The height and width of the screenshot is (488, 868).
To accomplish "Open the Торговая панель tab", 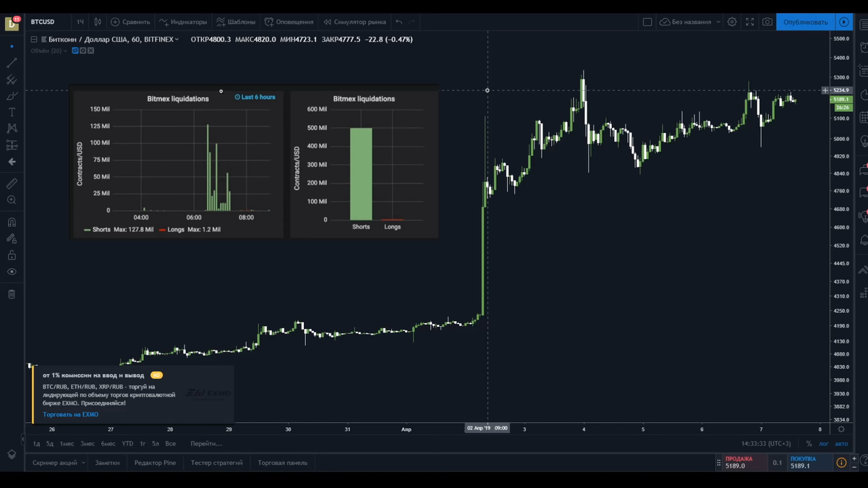I will click(282, 463).
